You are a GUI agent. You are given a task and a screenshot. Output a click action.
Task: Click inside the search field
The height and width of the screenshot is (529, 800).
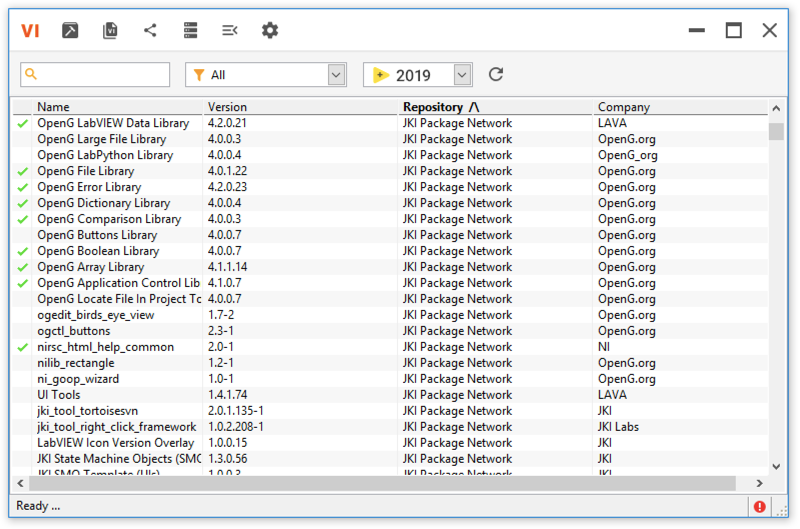(95, 74)
